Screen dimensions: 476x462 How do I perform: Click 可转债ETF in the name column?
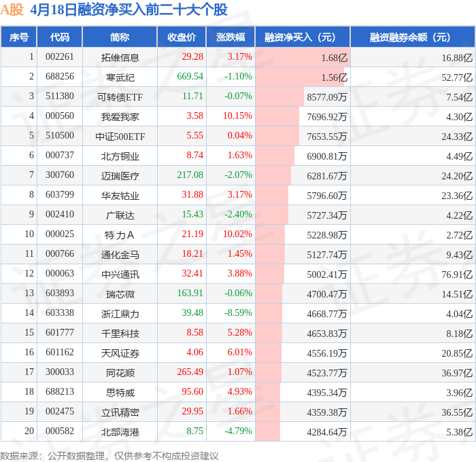tap(120, 97)
